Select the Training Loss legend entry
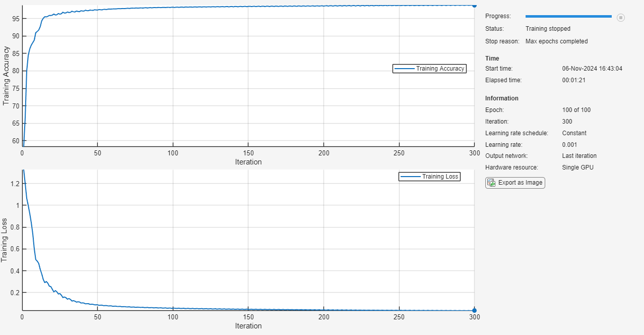The width and height of the screenshot is (644, 335). 429,177
